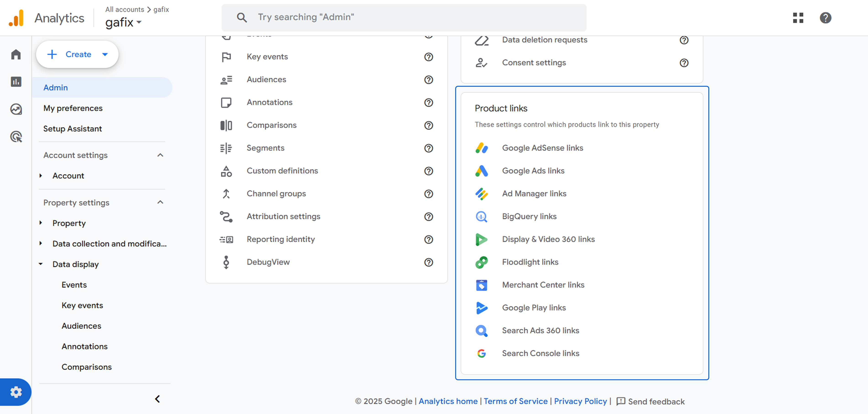Click the Comparisons icon in card
This screenshot has height=414, width=868.
click(226, 126)
